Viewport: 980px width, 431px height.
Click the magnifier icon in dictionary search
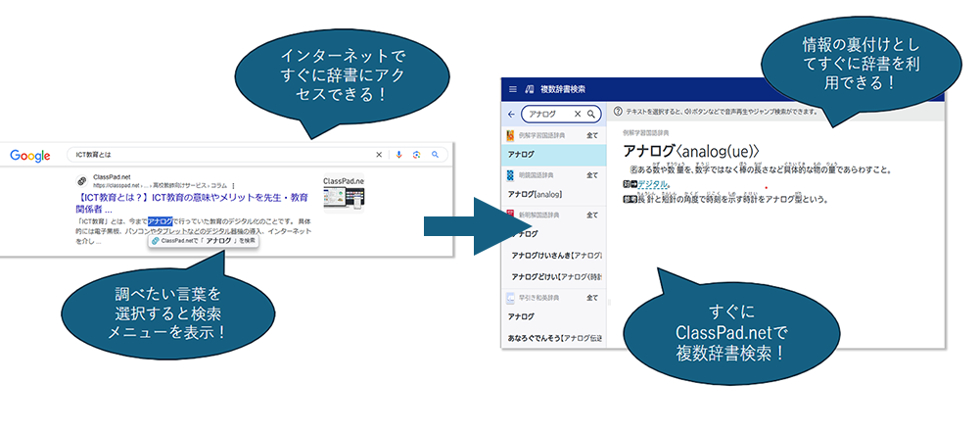[x=591, y=114]
